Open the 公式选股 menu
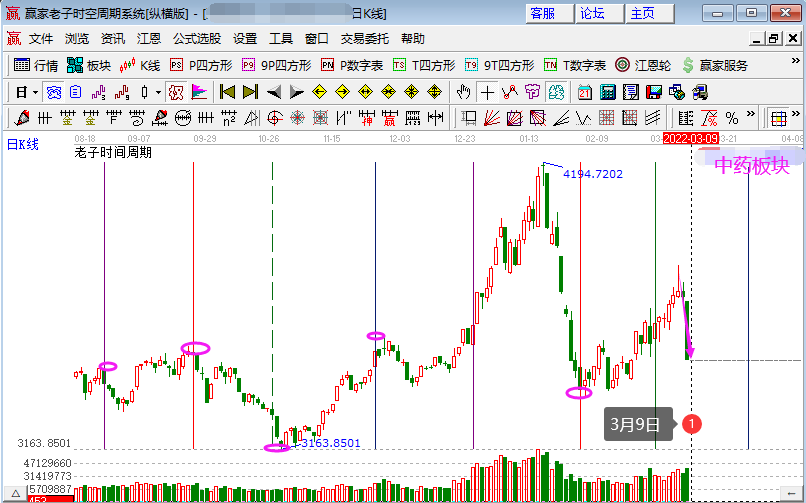The height and width of the screenshot is (503, 806). click(197, 39)
